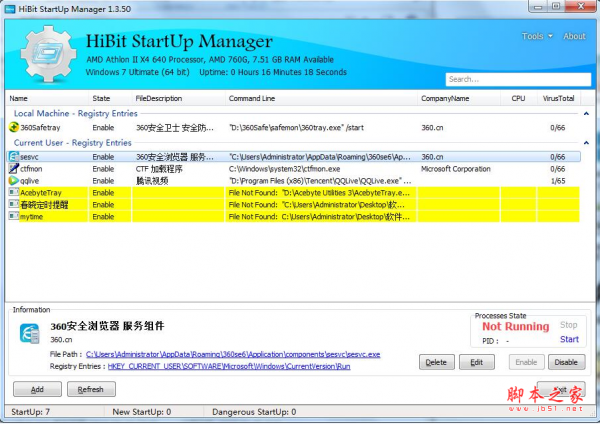The width and height of the screenshot is (600, 424).
Task: Click the ctfmon pencil icon
Action: [13, 169]
